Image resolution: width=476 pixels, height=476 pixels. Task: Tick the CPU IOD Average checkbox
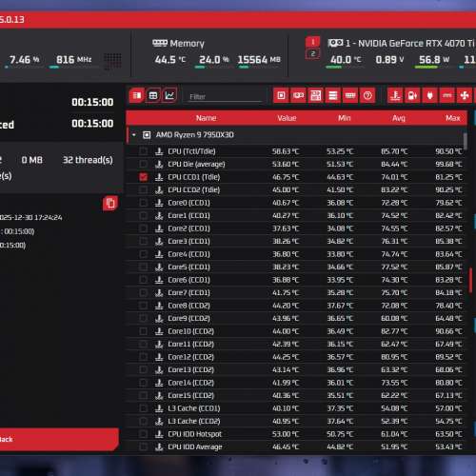[144, 446]
